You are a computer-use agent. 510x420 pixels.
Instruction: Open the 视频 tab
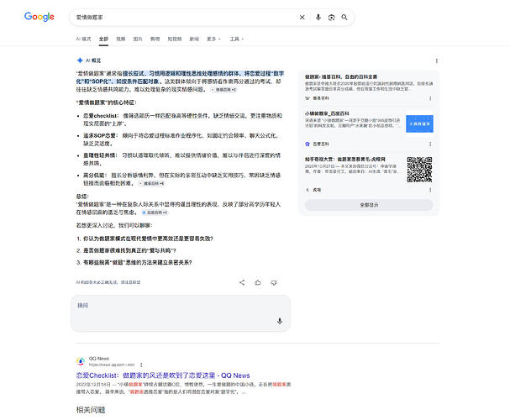121,39
